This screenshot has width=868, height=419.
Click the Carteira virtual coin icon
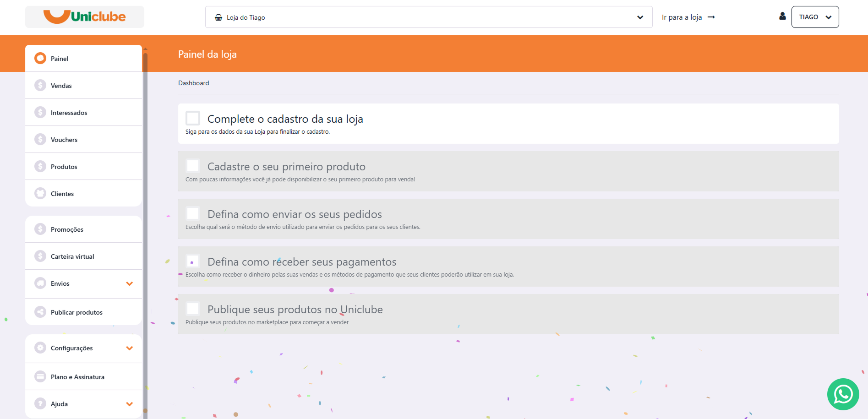tap(40, 256)
